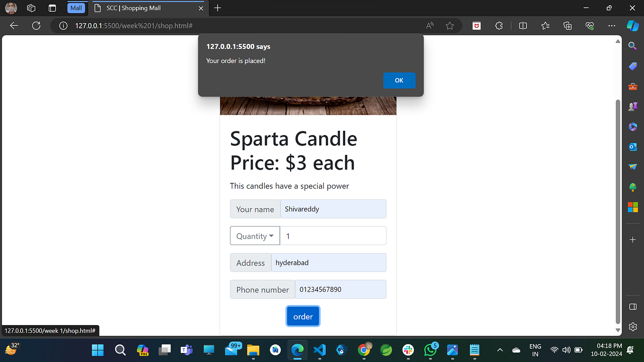This screenshot has height=362, width=644.
Task: Add this page to favorites with the star
Action: point(449,26)
